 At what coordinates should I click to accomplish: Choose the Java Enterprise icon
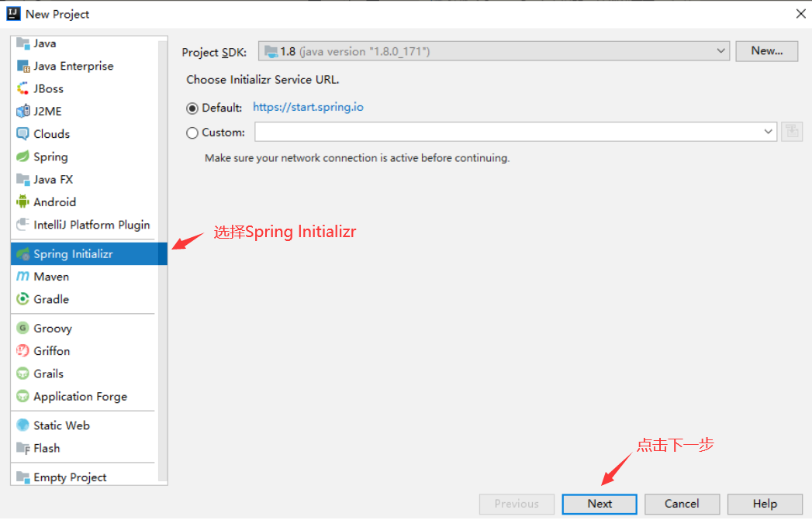[x=22, y=66]
